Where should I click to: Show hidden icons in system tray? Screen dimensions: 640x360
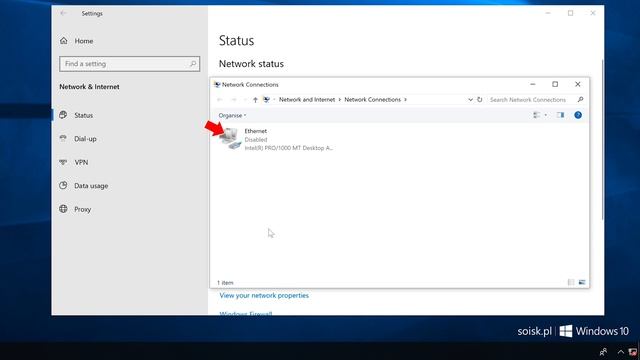tap(620, 351)
